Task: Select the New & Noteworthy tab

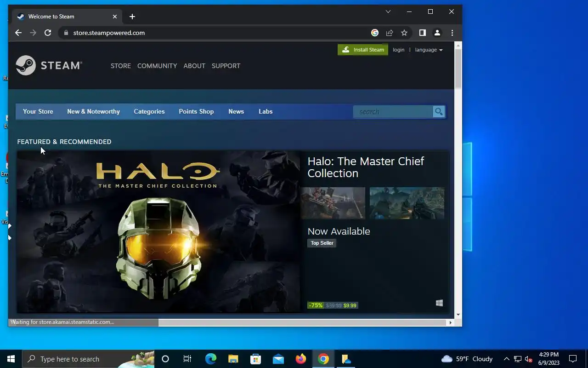Action: 93,111
